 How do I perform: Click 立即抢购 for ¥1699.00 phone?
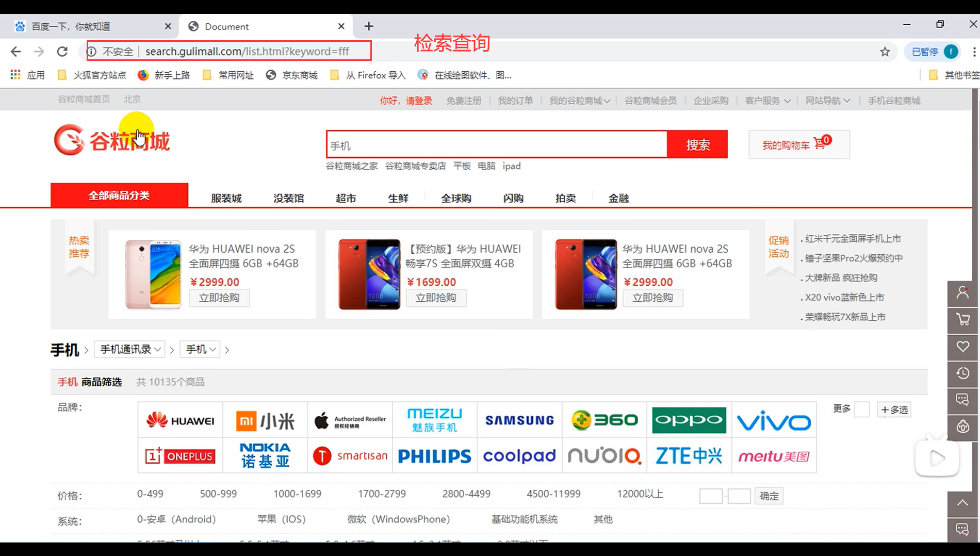(x=436, y=298)
